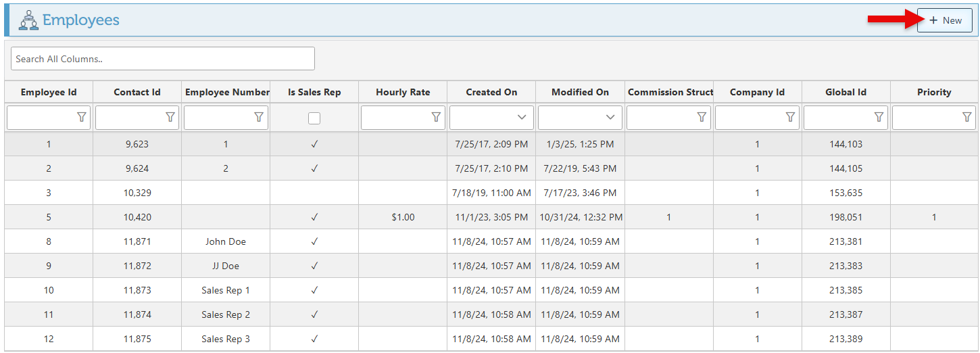
Task: Select the Sales Rep 3 row
Action: click(226, 339)
